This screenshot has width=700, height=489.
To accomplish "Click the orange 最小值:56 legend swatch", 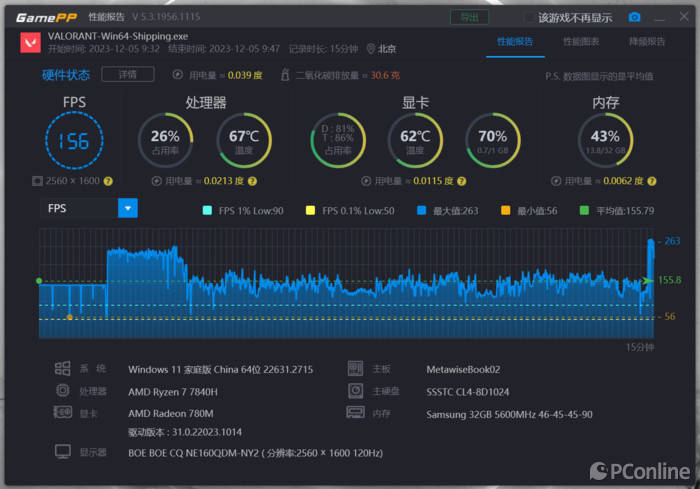I will point(505,210).
